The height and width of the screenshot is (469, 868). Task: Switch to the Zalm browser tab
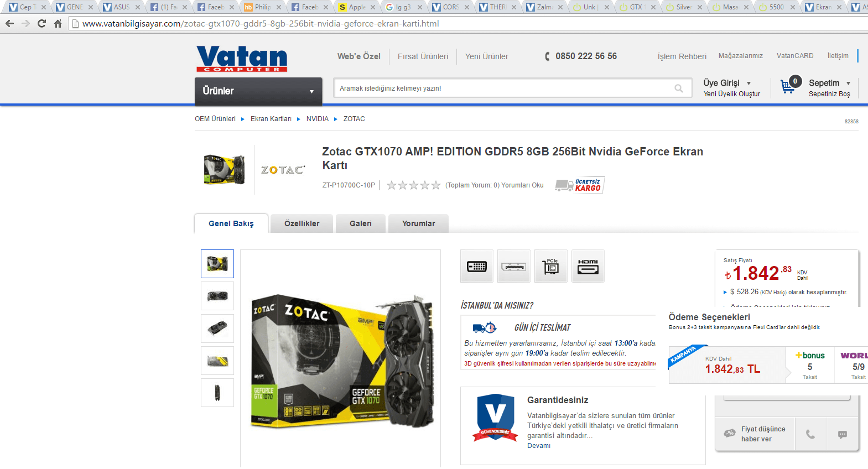tap(544, 7)
